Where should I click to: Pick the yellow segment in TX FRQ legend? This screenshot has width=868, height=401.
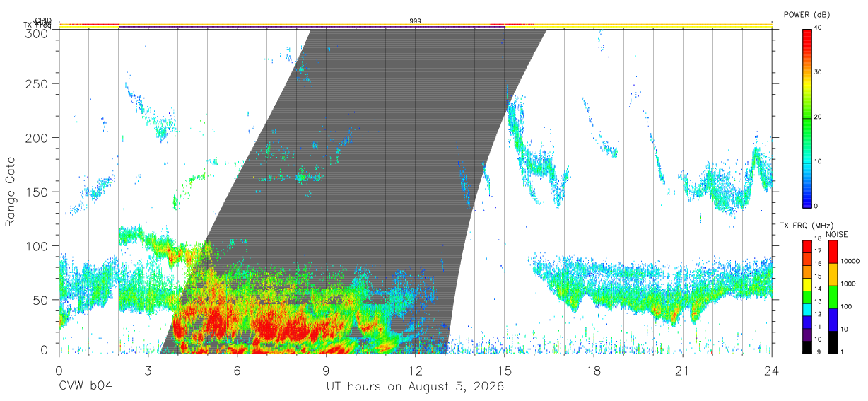click(x=807, y=284)
